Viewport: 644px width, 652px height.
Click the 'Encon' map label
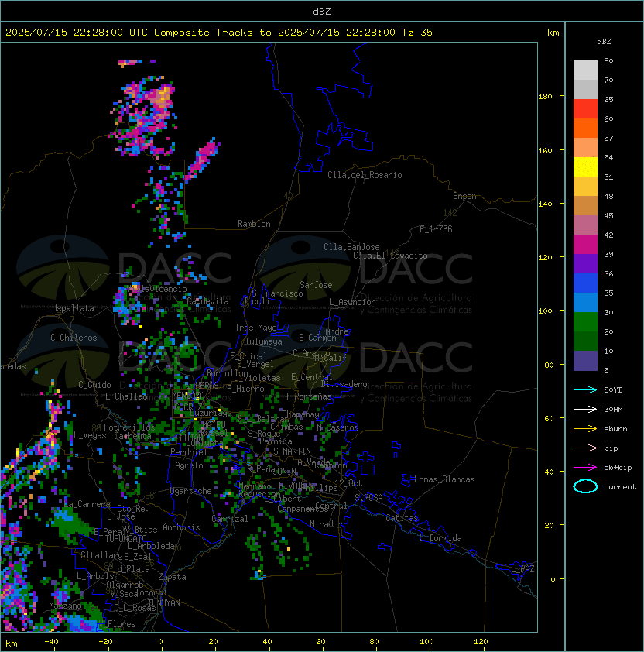click(464, 196)
